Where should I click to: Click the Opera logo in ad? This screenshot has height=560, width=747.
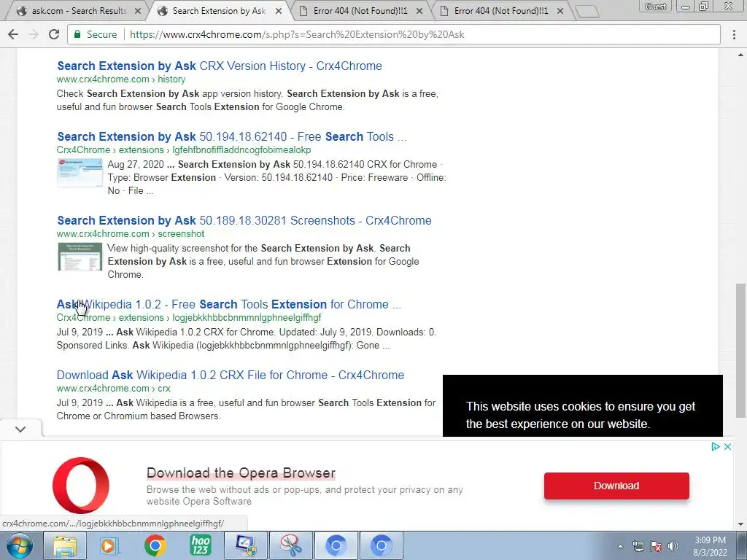(x=81, y=485)
